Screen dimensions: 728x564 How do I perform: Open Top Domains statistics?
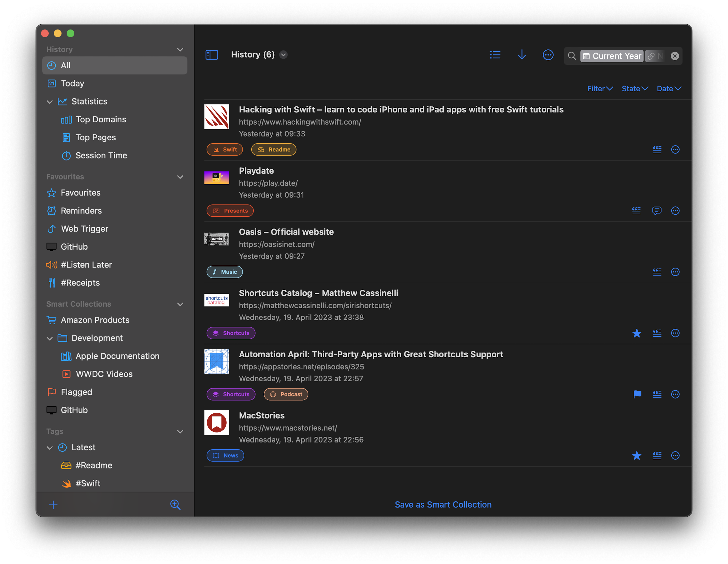point(115,119)
